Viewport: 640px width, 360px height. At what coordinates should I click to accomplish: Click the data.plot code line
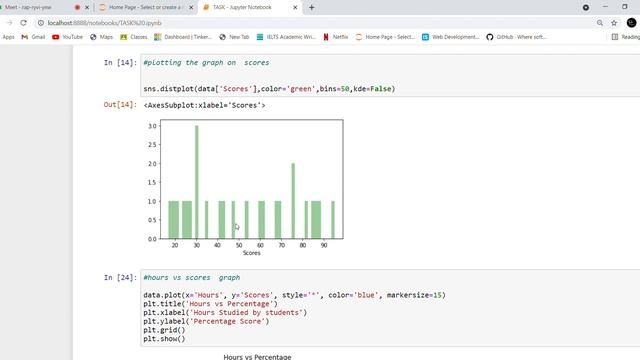(x=294, y=295)
